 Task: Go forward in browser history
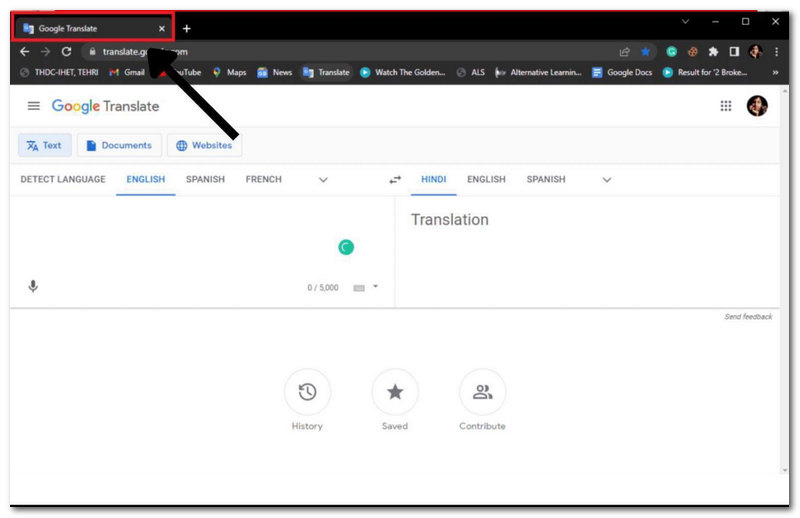(x=45, y=52)
